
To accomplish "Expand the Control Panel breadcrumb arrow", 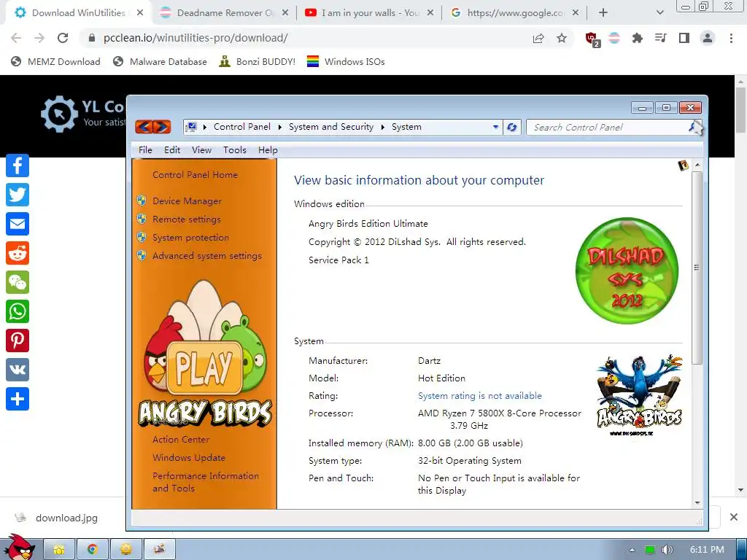I will click(x=279, y=127).
